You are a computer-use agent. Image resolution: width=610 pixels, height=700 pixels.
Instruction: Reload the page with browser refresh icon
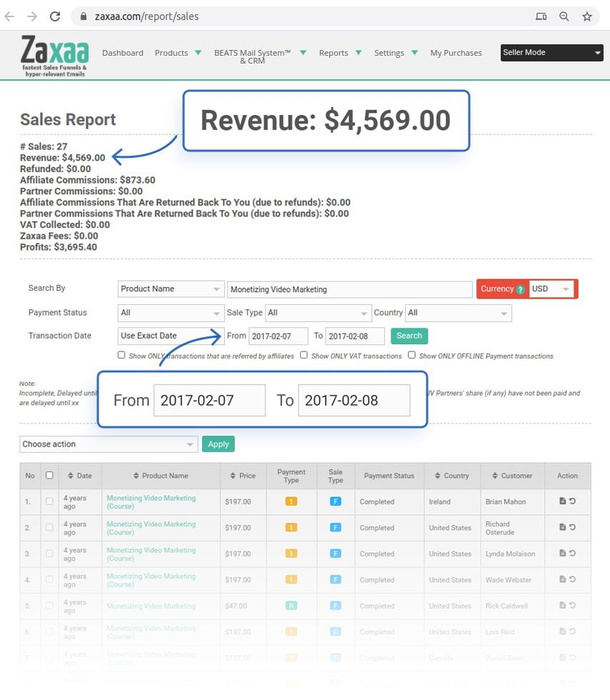55,16
